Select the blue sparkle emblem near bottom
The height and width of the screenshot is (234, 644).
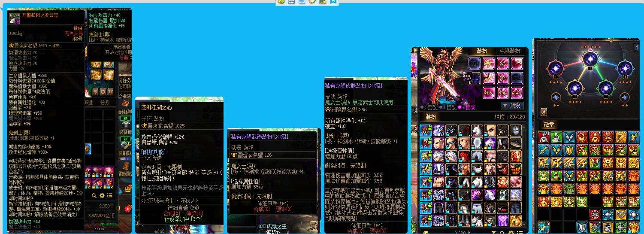[x=608, y=214]
